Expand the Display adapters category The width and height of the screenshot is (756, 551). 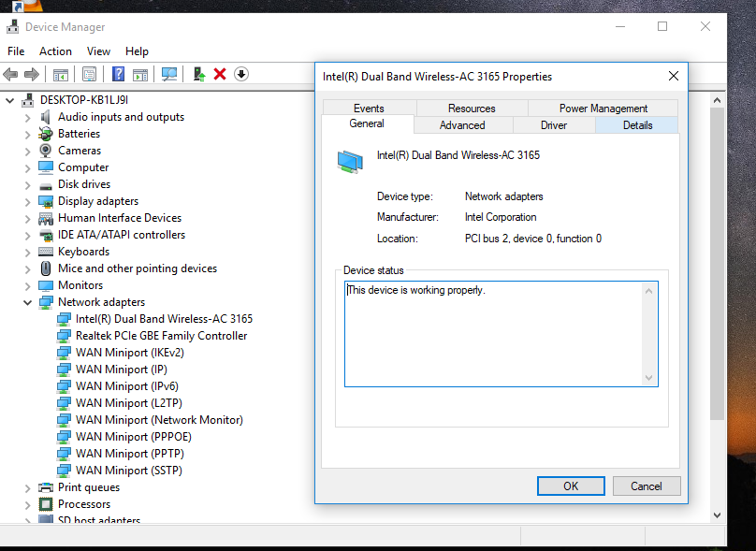[x=28, y=201]
